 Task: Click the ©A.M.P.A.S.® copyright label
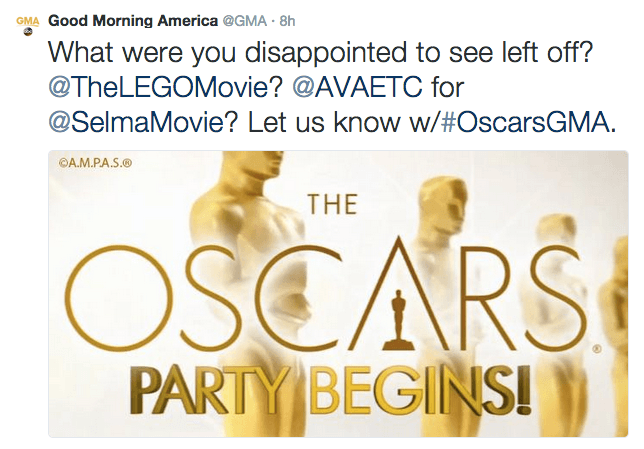pyautogui.click(x=95, y=163)
